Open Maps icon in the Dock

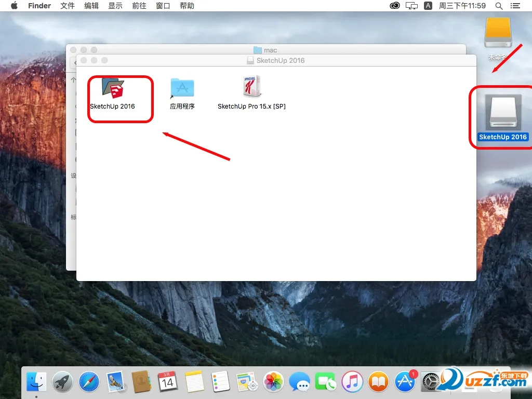[247, 382]
